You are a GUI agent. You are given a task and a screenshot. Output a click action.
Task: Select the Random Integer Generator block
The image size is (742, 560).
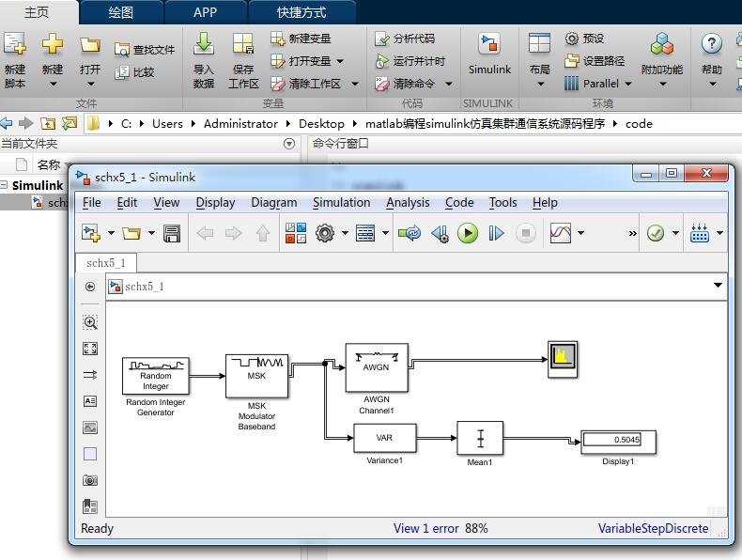coord(156,376)
